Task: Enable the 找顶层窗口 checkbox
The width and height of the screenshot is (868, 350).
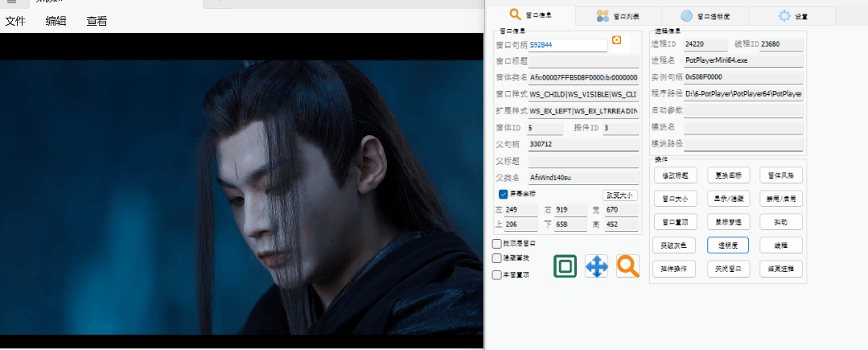Action: 497,244
